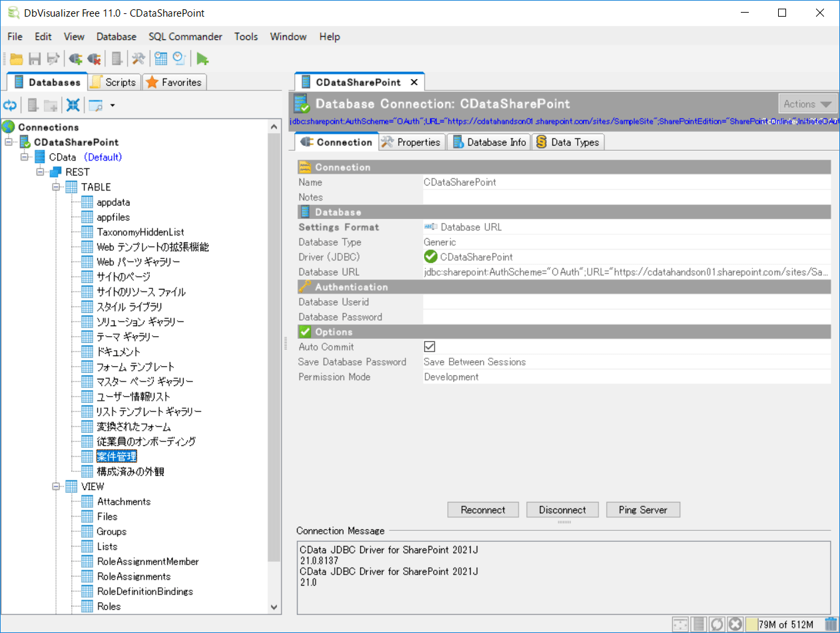840x633 pixels.
Task: Click the open file folder toolbar icon
Action: click(17, 59)
